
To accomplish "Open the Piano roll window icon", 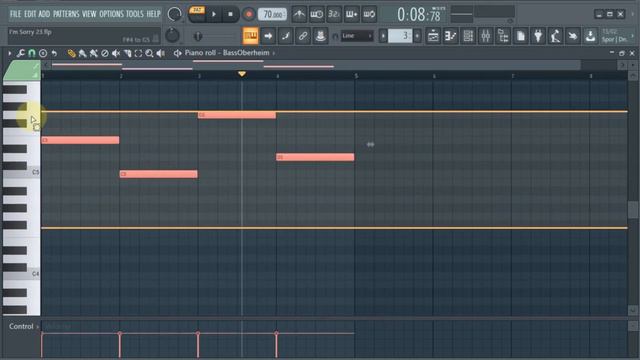I will click(451, 36).
